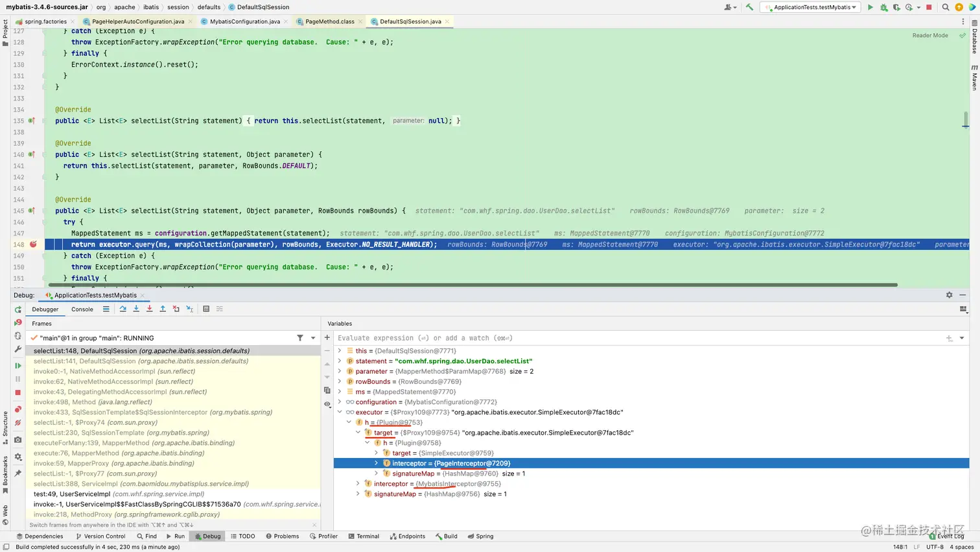Open the MybatisConfiguration.java tab
980x552 pixels.
tap(244, 21)
